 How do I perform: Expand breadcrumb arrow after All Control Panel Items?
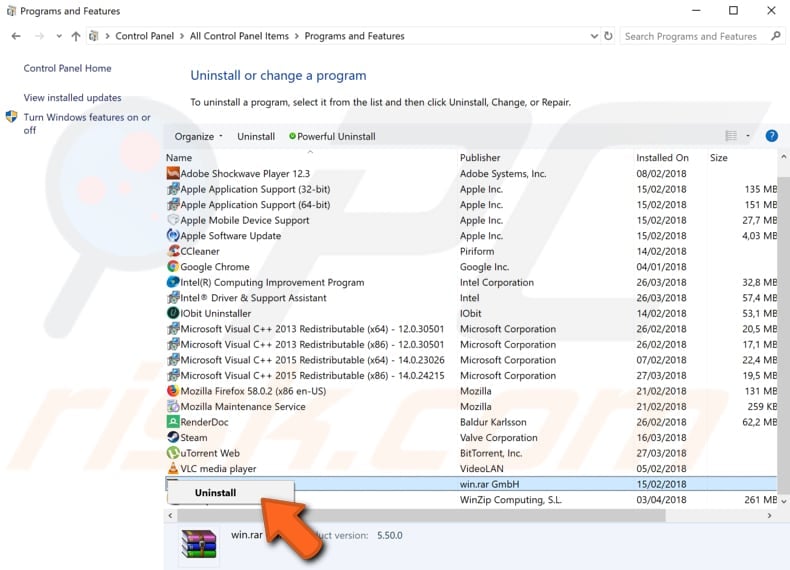pos(297,36)
